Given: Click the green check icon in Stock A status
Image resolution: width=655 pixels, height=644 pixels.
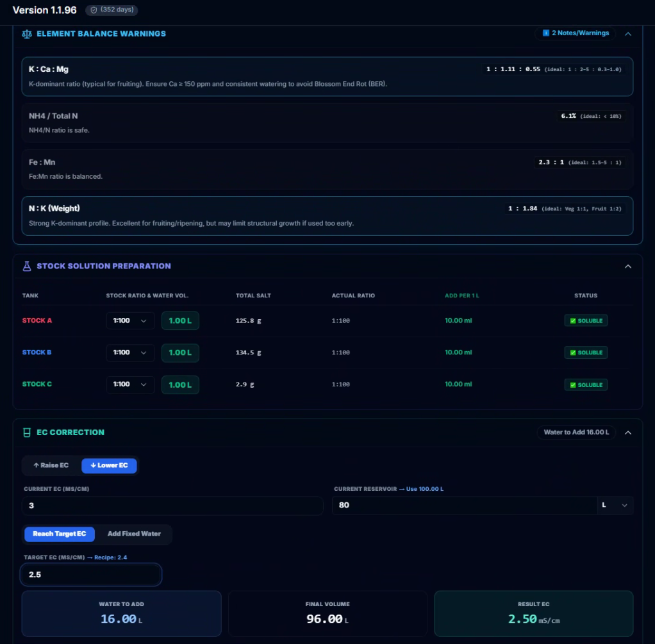Looking at the screenshot, I should pos(573,321).
